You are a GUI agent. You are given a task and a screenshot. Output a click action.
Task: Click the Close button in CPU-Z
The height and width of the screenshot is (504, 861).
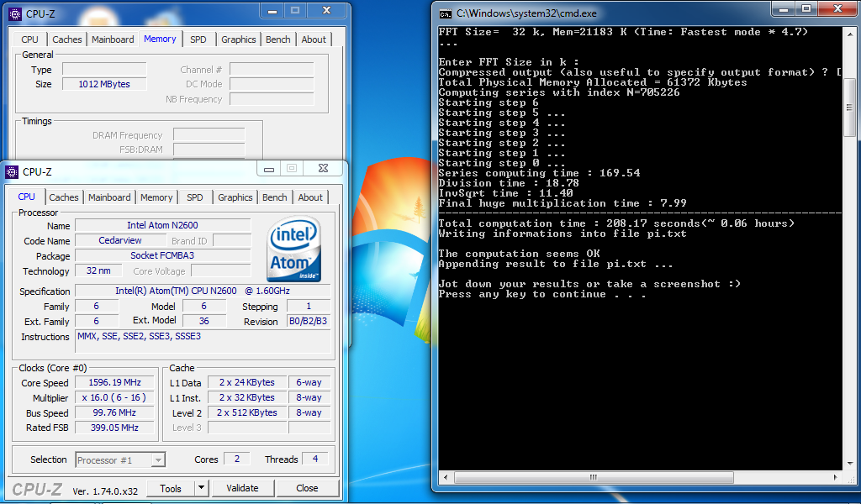307,488
